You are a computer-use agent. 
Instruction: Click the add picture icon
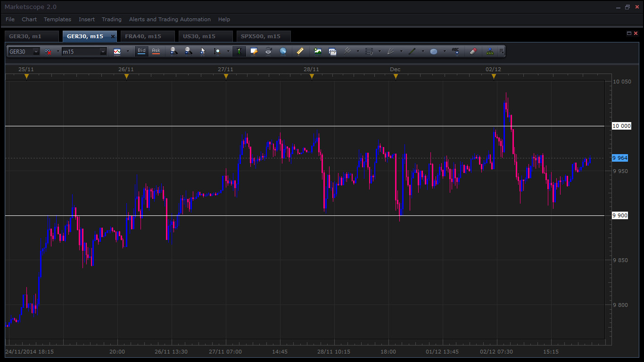pos(318,51)
